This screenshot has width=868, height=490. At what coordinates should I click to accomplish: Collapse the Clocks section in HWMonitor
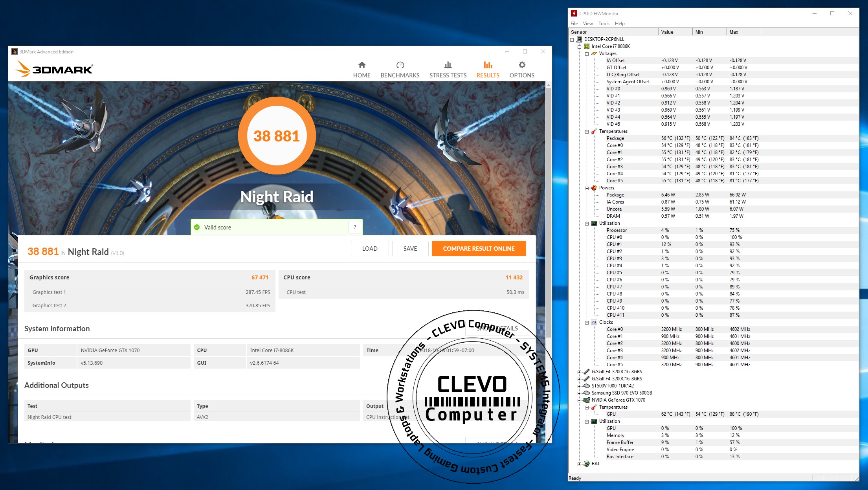pyautogui.click(x=587, y=322)
